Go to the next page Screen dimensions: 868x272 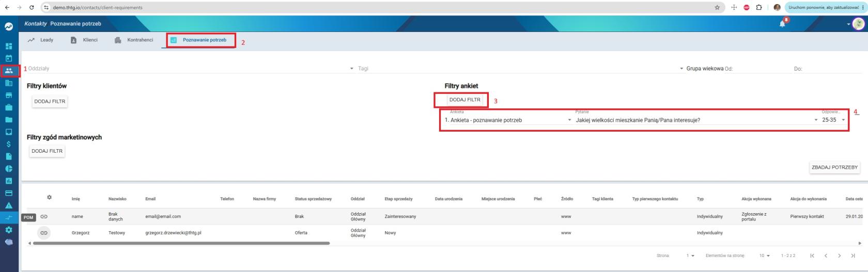pos(839,255)
